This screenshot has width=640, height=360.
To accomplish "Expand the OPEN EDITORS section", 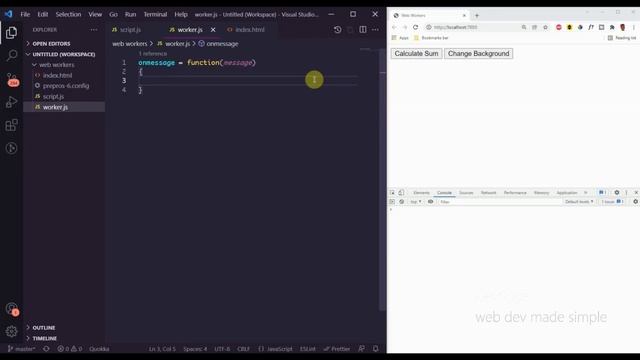I will click(51, 43).
